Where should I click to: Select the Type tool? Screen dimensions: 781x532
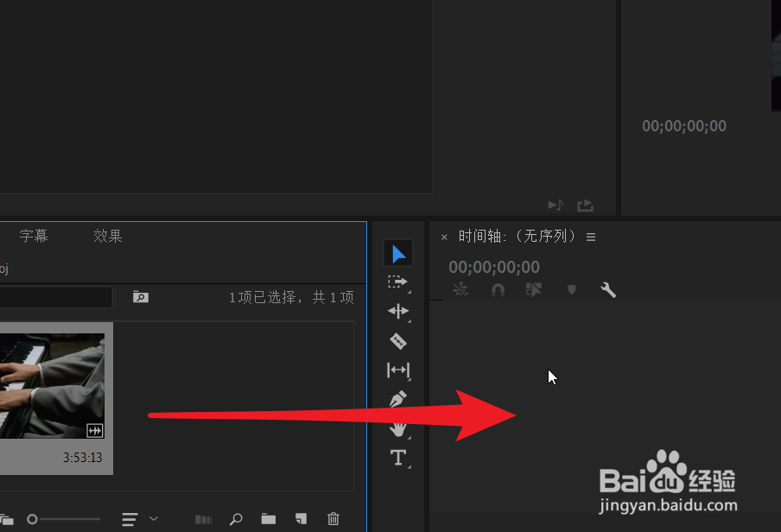[398, 457]
